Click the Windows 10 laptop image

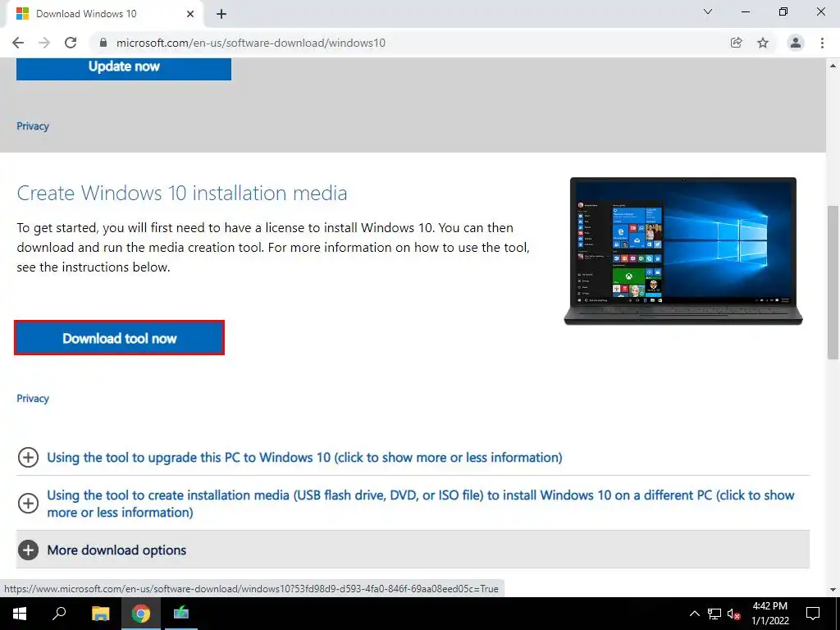coord(683,251)
